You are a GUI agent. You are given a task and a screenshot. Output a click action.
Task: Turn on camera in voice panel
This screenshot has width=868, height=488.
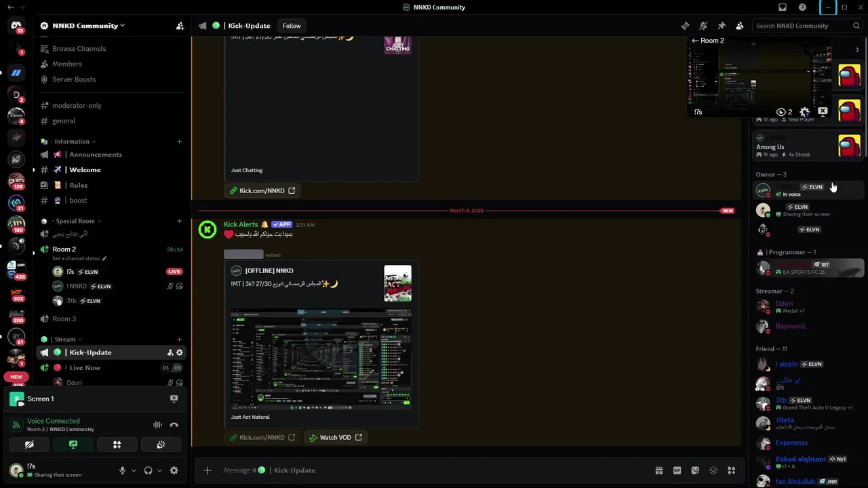29,445
